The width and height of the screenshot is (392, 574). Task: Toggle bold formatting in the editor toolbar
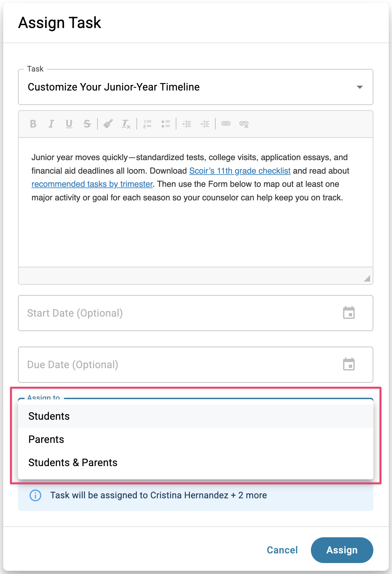tap(33, 124)
